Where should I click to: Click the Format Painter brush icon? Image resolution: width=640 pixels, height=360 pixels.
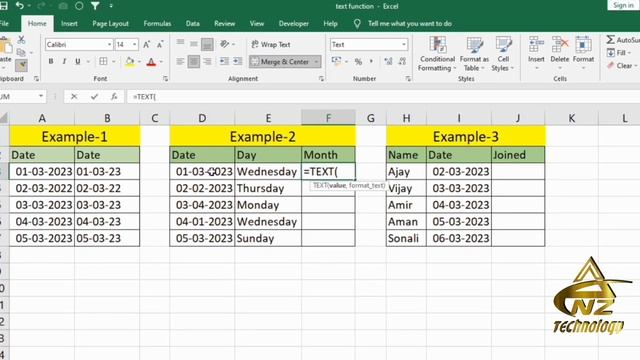pyautogui.click(x=21, y=65)
